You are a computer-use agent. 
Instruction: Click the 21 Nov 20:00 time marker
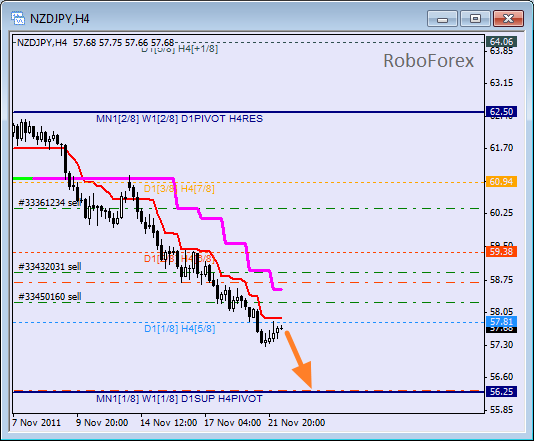coord(296,423)
